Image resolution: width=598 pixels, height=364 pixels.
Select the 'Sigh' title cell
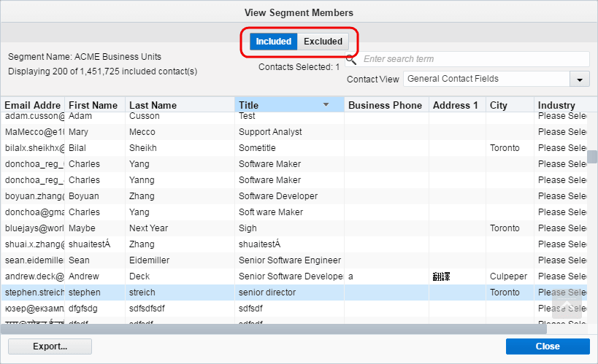point(289,228)
